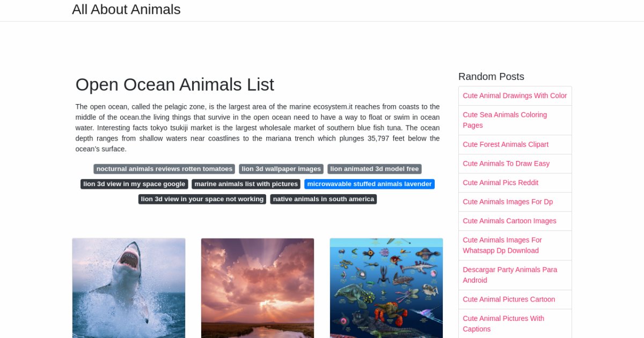Open lion 3d view in your space not working tag
Screen dimensions: 644x338
pyautogui.click(x=202, y=199)
